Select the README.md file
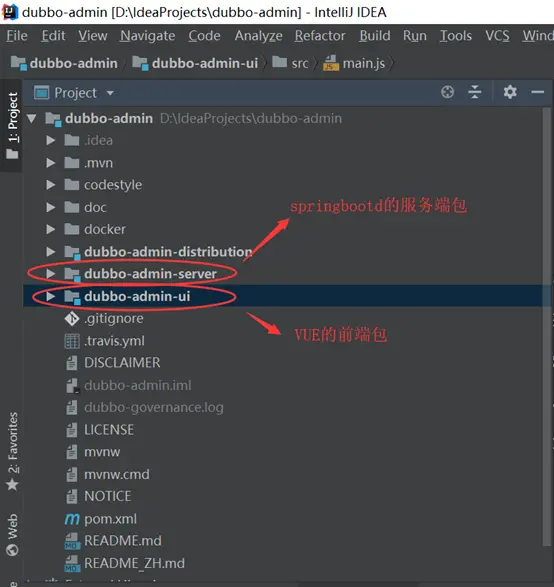The height and width of the screenshot is (587, 554). (123, 541)
